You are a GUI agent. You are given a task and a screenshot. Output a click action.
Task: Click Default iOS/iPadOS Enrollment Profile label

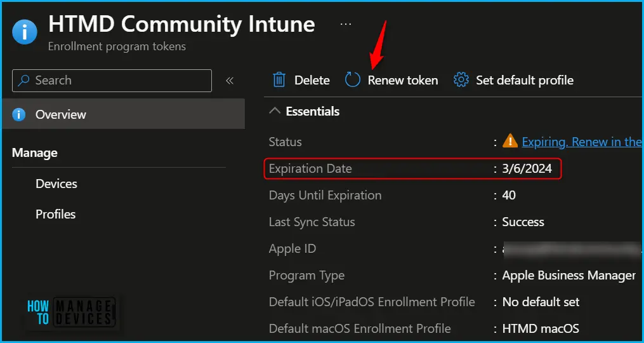(x=372, y=302)
